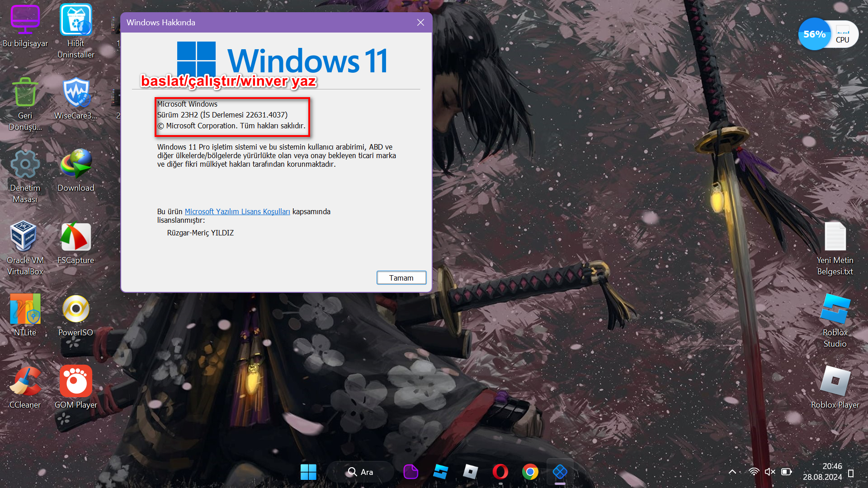
Task: Open the WiseCare365 desktop shortcut
Action: point(75,93)
